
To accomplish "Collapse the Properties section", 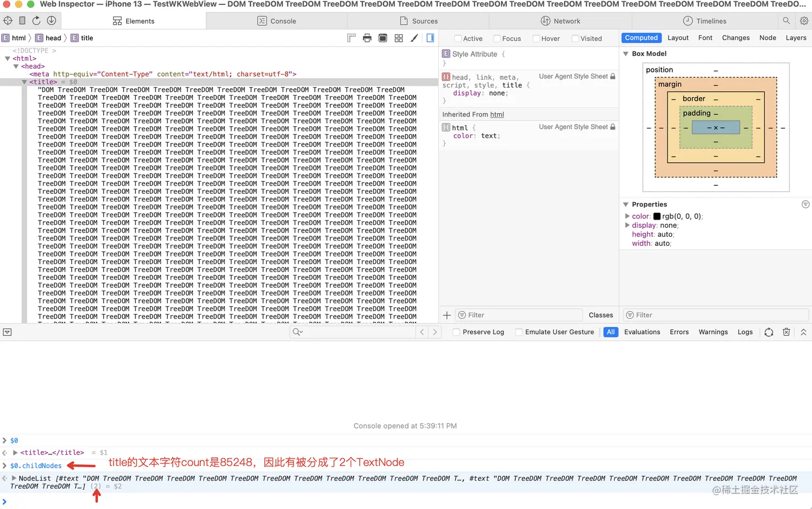I will coord(626,205).
